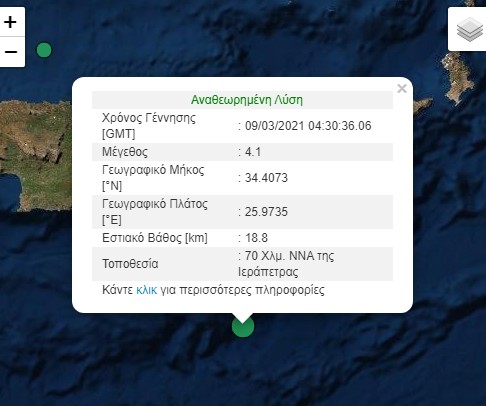Select the green epicenter marker below popup
Image resolution: width=486 pixels, height=406 pixels.
243,326
